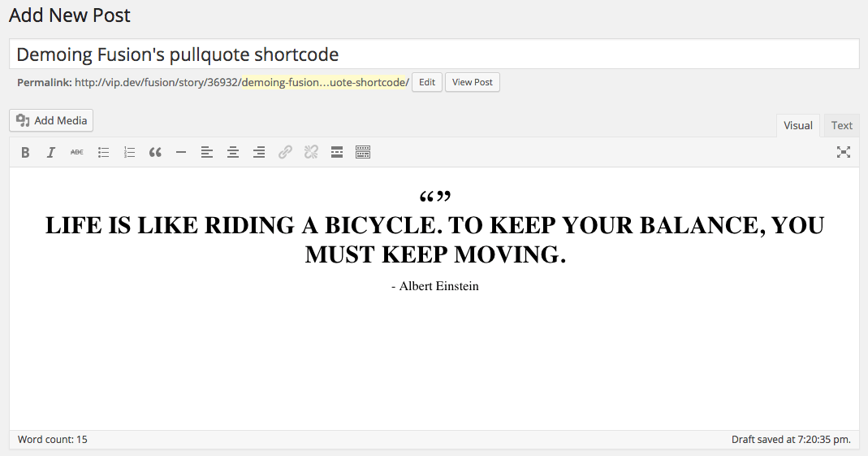This screenshot has height=456, width=868.
Task: Switch to the Text editor tab
Action: (x=841, y=126)
